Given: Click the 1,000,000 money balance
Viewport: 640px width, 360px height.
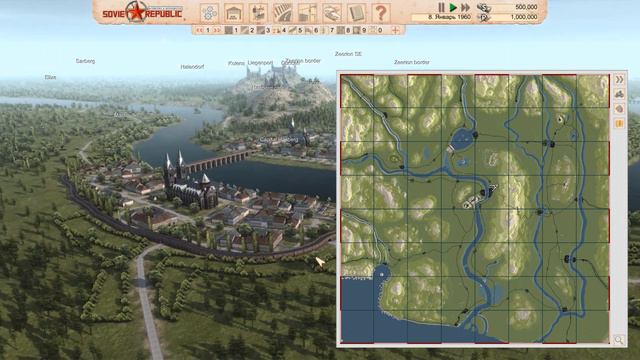Looking at the screenshot, I should click(524, 17).
